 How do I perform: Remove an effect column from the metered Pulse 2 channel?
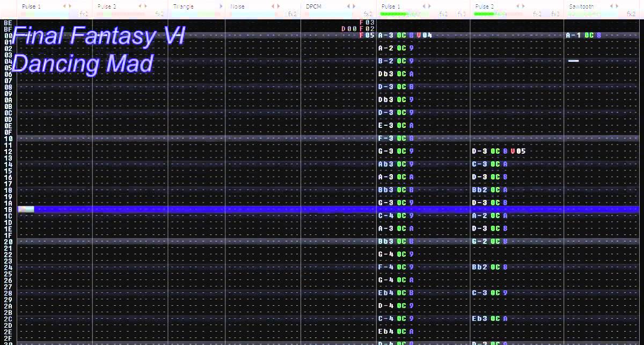pos(517,6)
